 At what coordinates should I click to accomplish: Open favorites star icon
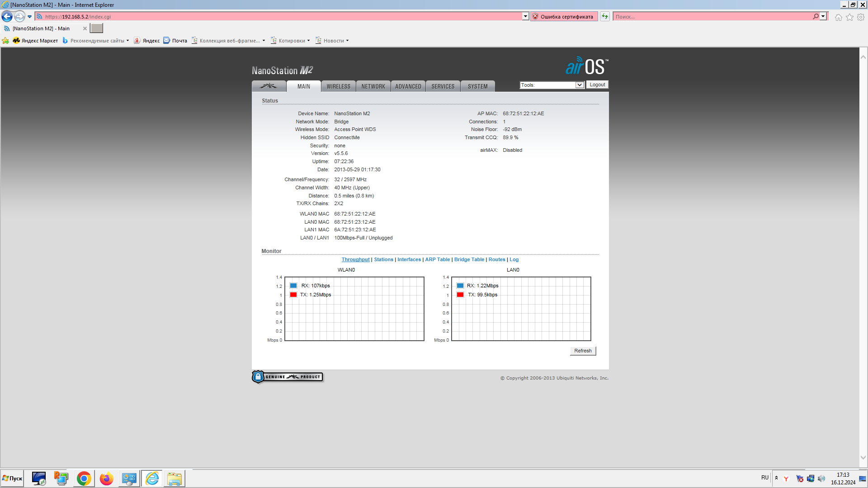click(849, 17)
